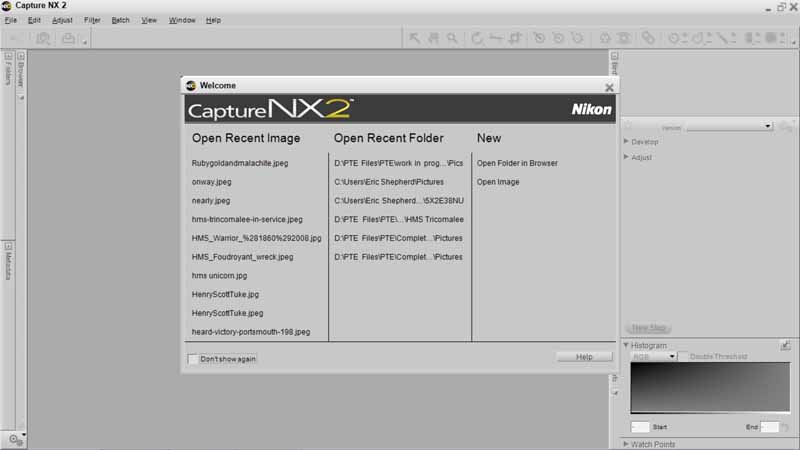Select the White Control Point tool

577,38
